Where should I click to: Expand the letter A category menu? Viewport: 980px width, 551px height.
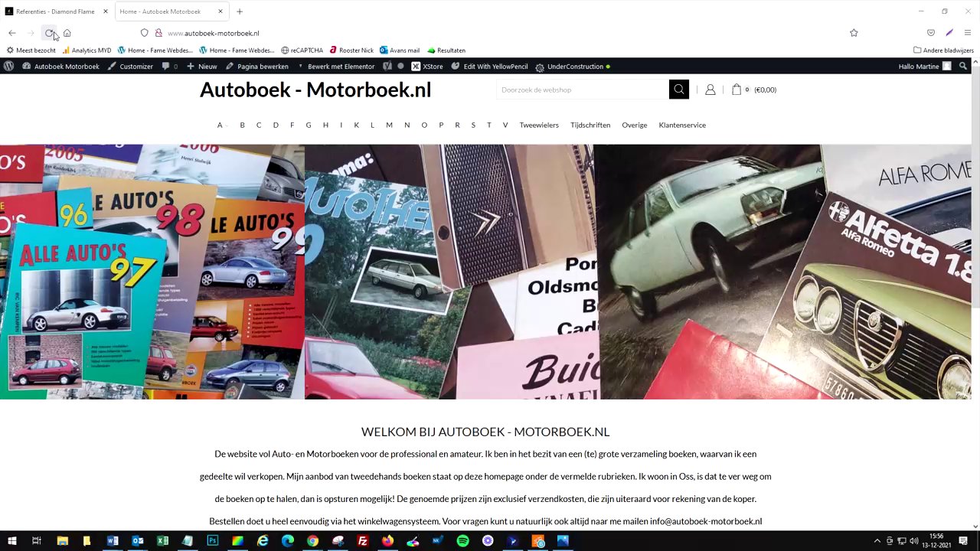[220, 125]
